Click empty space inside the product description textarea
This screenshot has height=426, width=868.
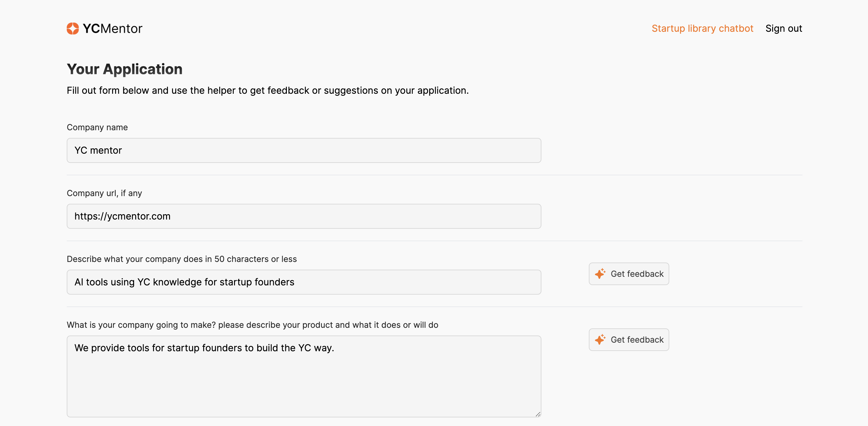[303, 387]
